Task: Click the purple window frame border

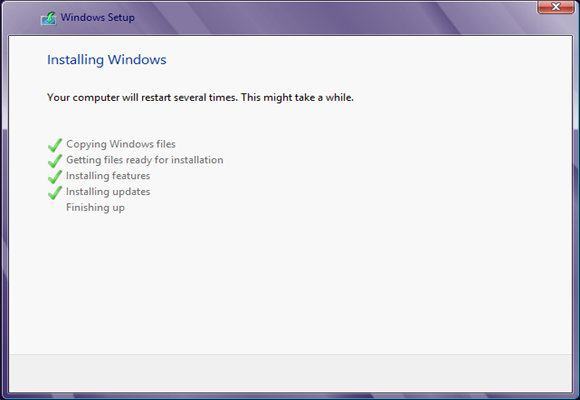Action: 4,222
